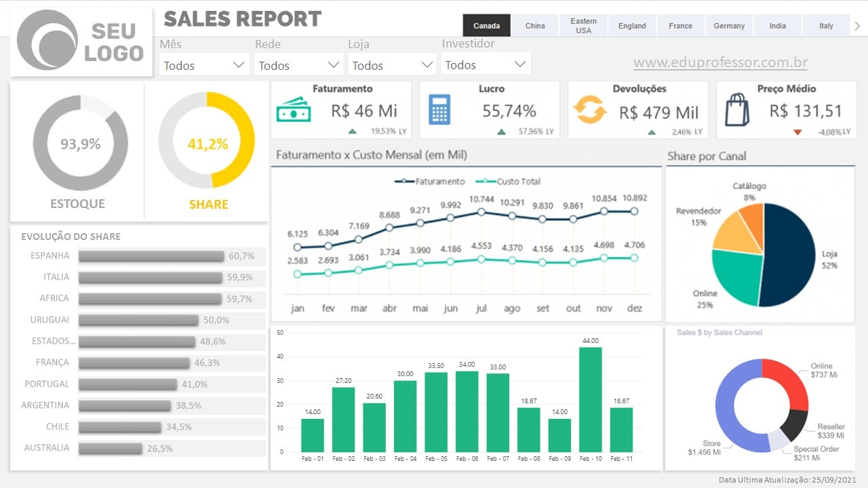Click the 'CHILE' row label
This screenshot has width=868, height=488.
(x=58, y=426)
